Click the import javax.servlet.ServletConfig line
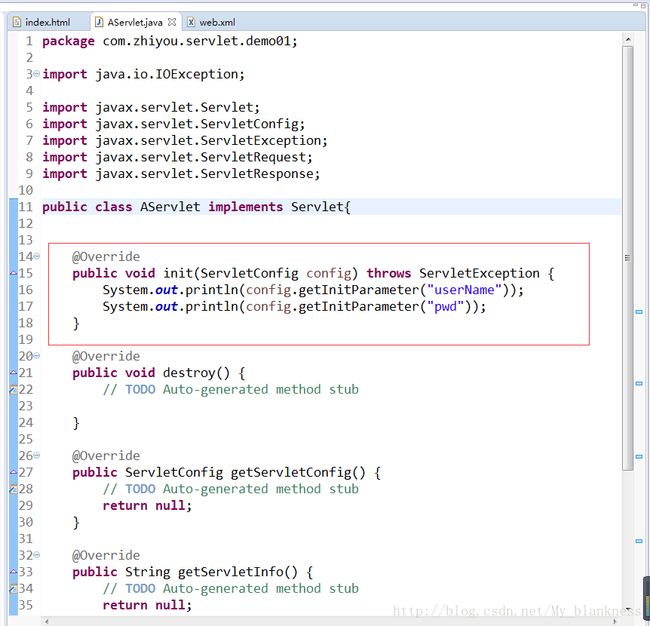 tap(174, 124)
